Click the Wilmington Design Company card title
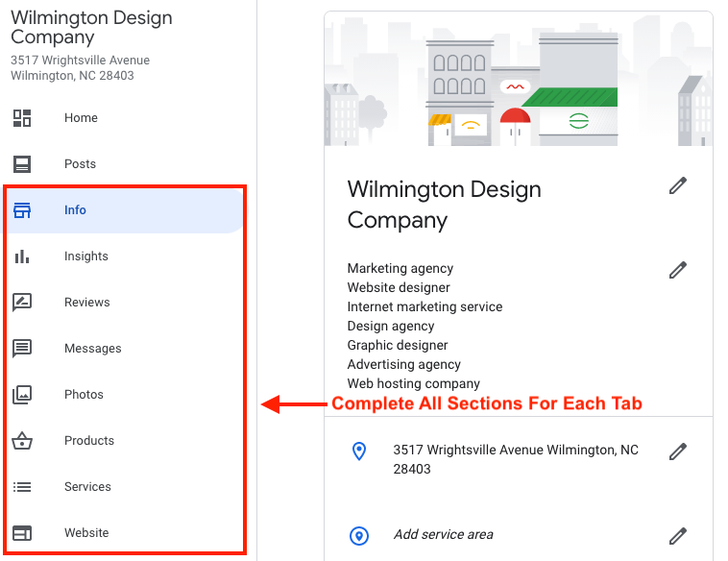The height and width of the screenshot is (561, 728). click(445, 205)
